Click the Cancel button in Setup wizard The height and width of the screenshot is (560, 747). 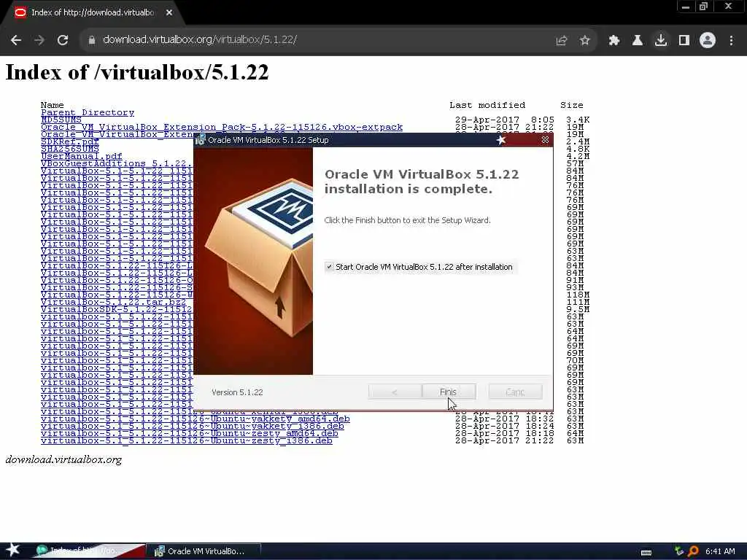pos(515,392)
